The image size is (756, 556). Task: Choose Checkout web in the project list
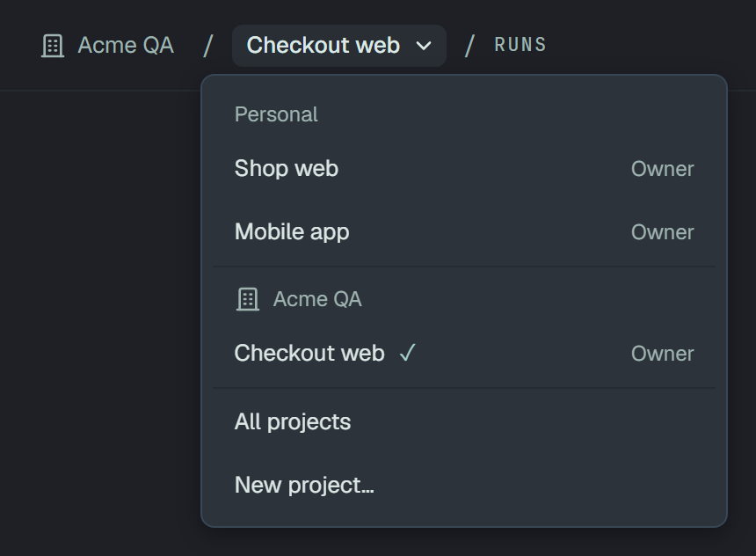tap(464, 354)
